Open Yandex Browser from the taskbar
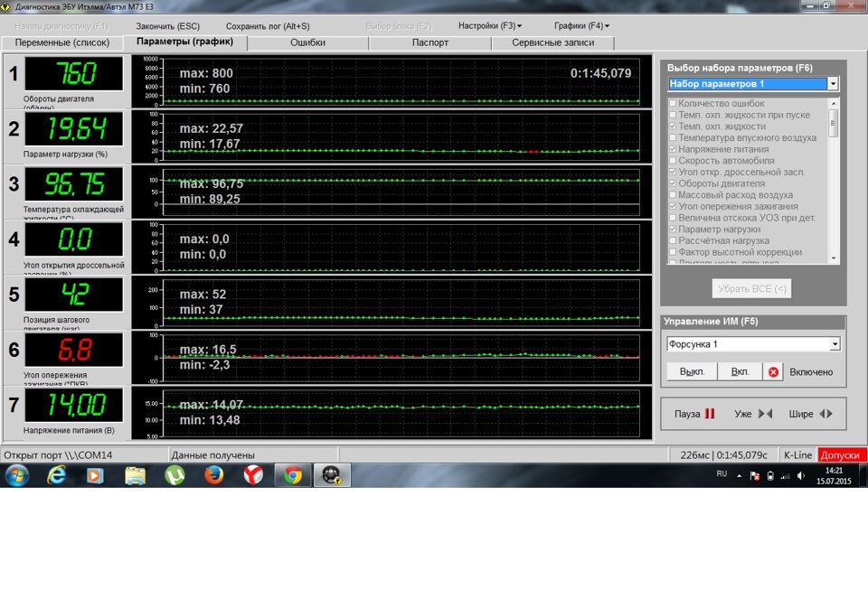This screenshot has height=590, width=868. point(253,475)
